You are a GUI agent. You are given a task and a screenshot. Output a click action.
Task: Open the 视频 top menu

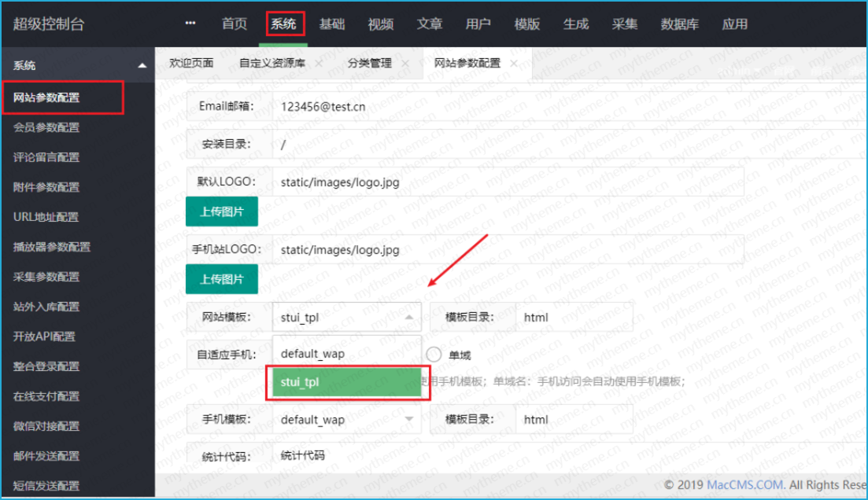coord(381,24)
